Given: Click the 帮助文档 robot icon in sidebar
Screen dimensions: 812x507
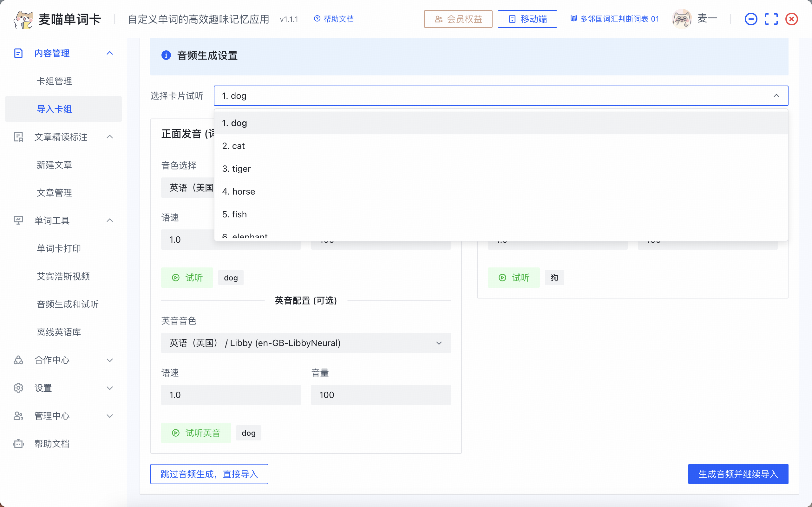Looking at the screenshot, I should click(x=18, y=444).
